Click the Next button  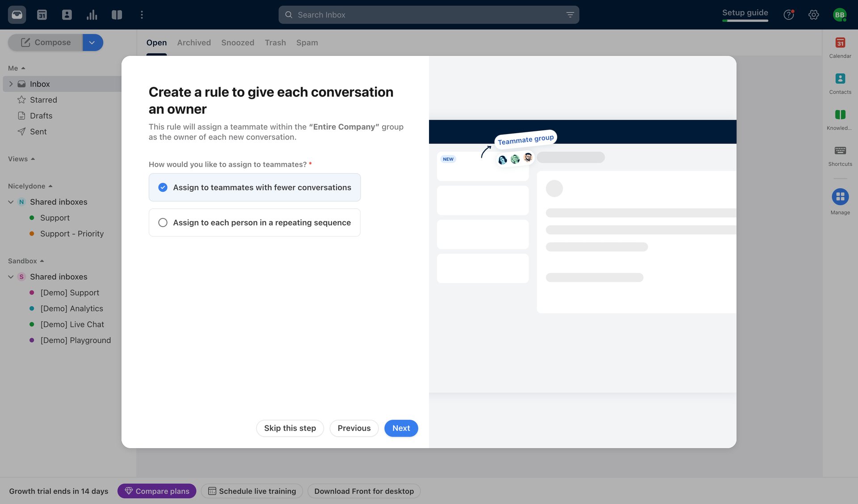[x=401, y=428]
